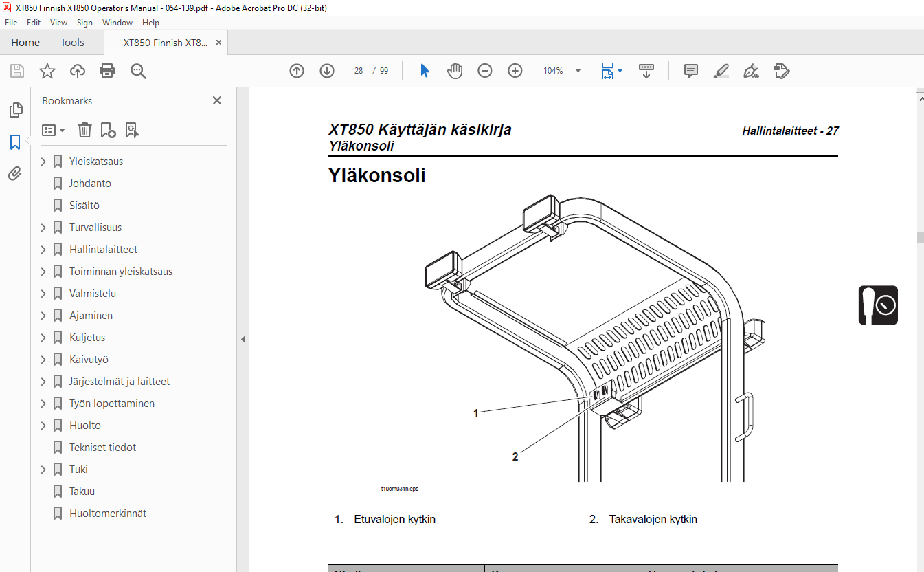Go to next page arrow
Viewport: 924px width, 572px height.
click(327, 71)
